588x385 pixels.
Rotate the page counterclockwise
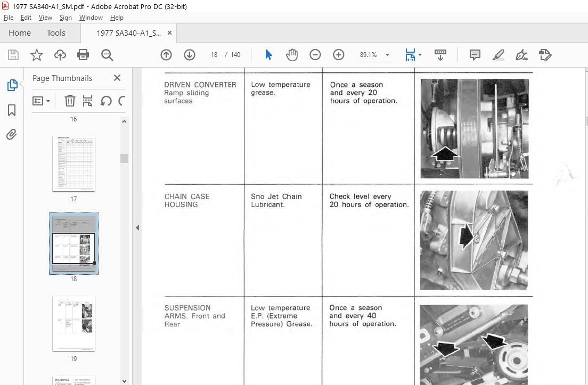point(106,101)
